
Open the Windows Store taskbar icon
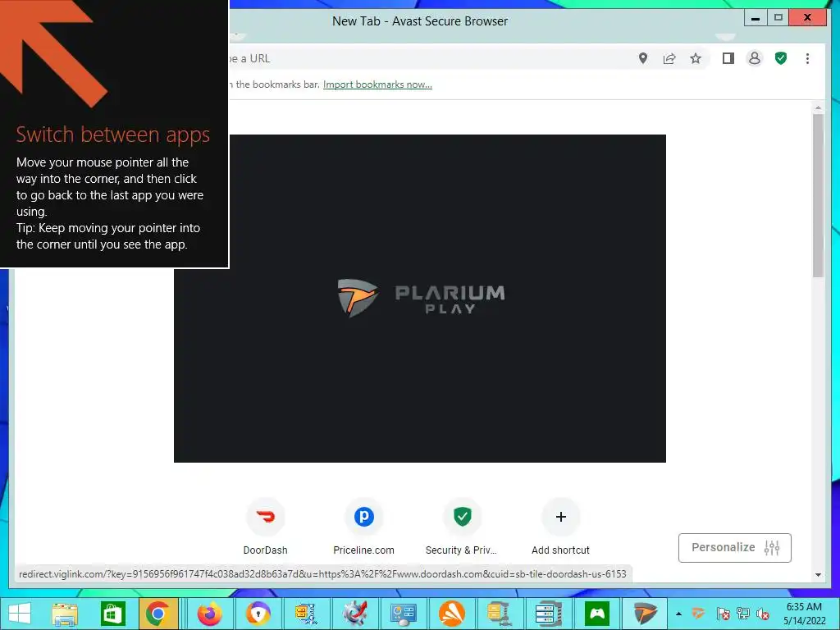[112, 614]
